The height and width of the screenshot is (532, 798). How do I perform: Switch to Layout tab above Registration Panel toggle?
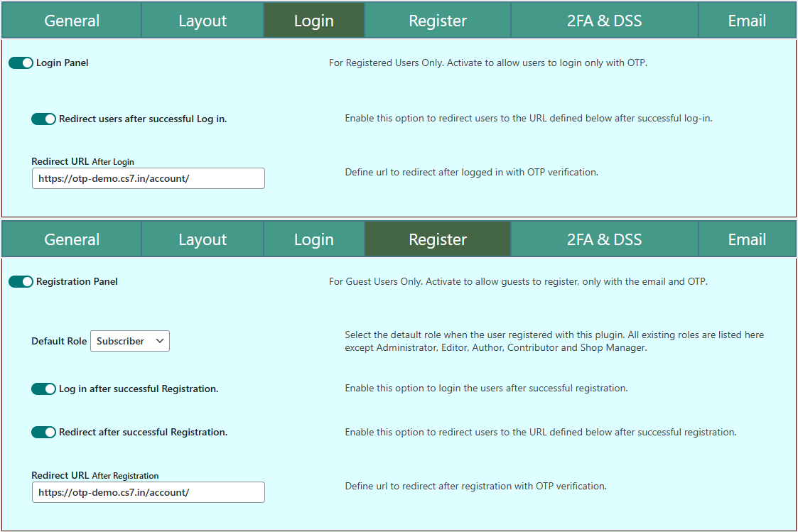[203, 239]
